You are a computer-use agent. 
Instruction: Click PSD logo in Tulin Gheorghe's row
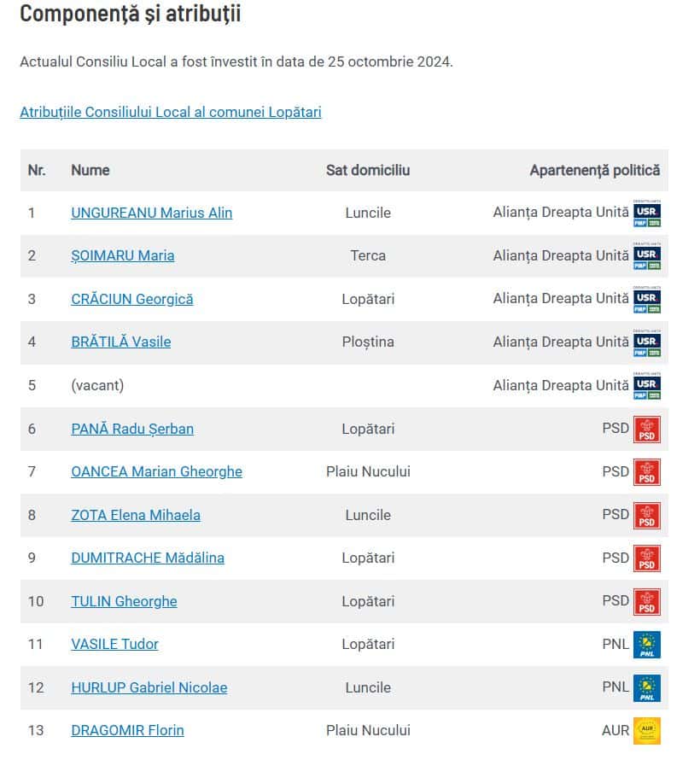pos(647,601)
